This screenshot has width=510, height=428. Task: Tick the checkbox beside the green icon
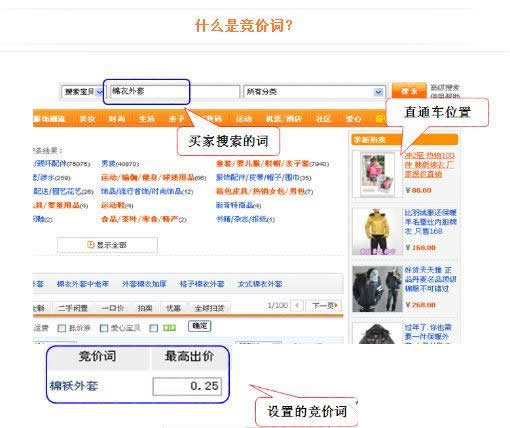[154, 328]
